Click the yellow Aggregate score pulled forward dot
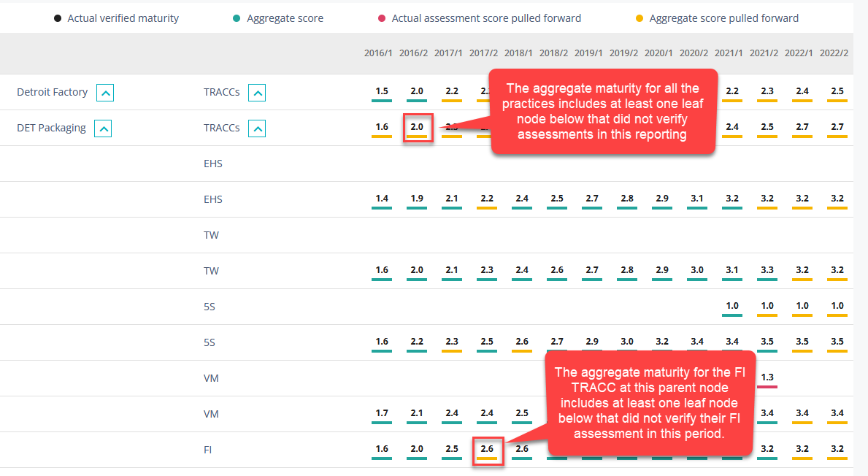Image resolution: width=868 pixels, height=476 pixels. pyautogui.click(x=640, y=18)
